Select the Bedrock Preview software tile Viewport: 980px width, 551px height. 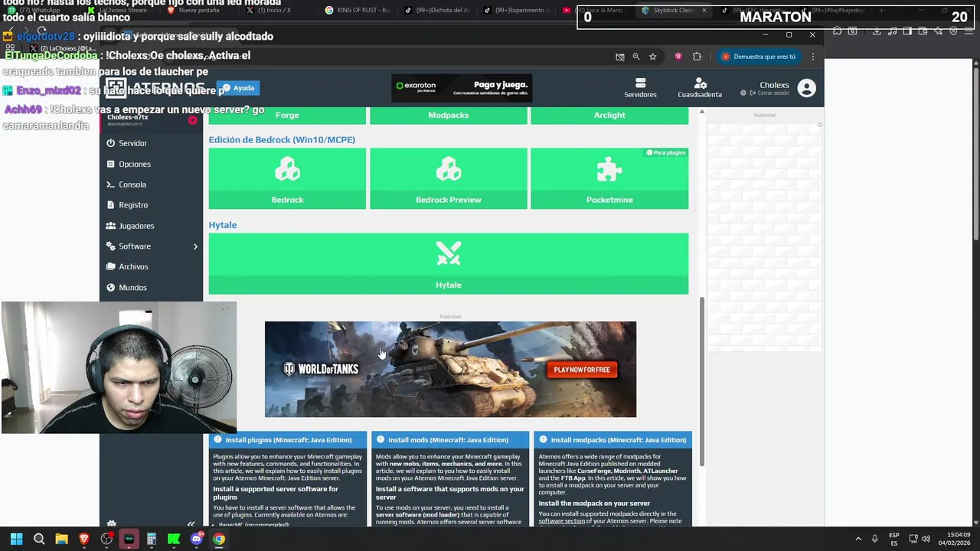pyautogui.click(x=449, y=178)
